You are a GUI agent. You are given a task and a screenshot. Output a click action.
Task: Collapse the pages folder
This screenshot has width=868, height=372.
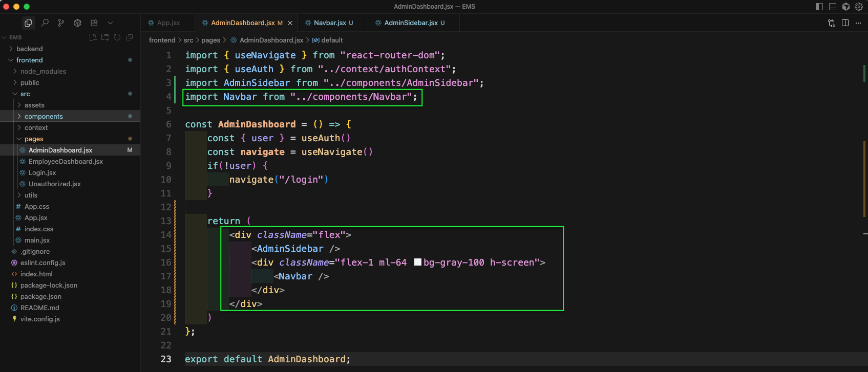[x=34, y=139]
